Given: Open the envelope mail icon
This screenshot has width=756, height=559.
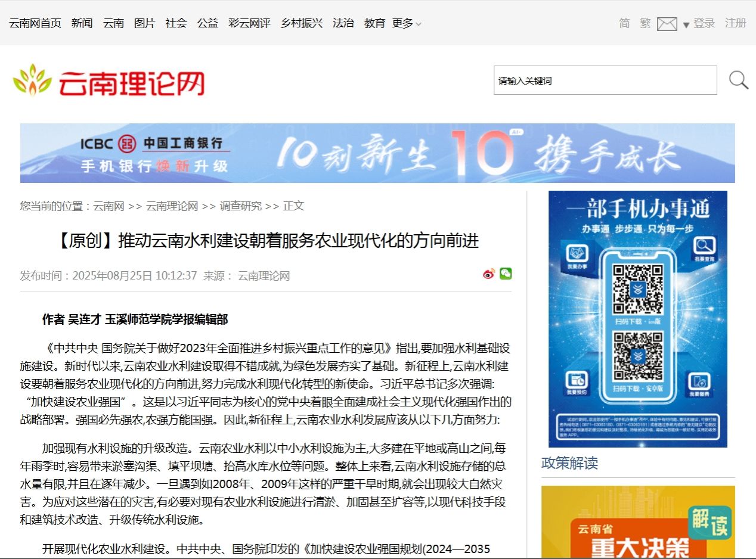Looking at the screenshot, I should point(667,24).
